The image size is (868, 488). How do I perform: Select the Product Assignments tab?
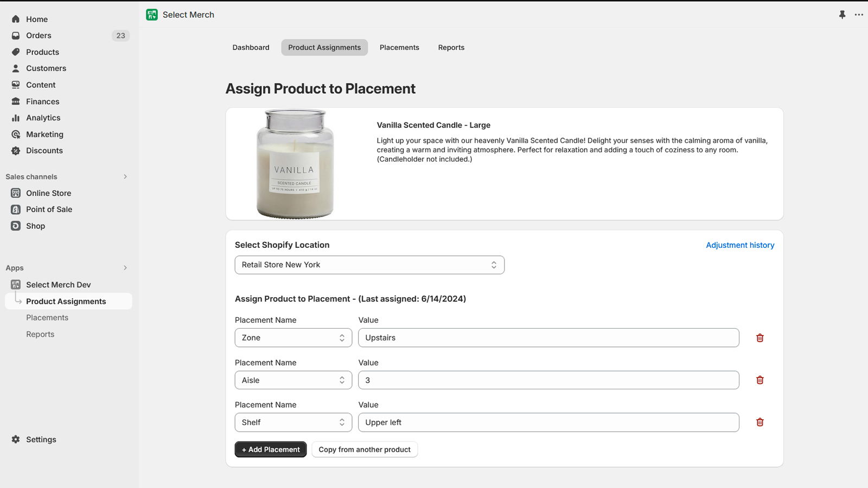[x=324, y=48]
